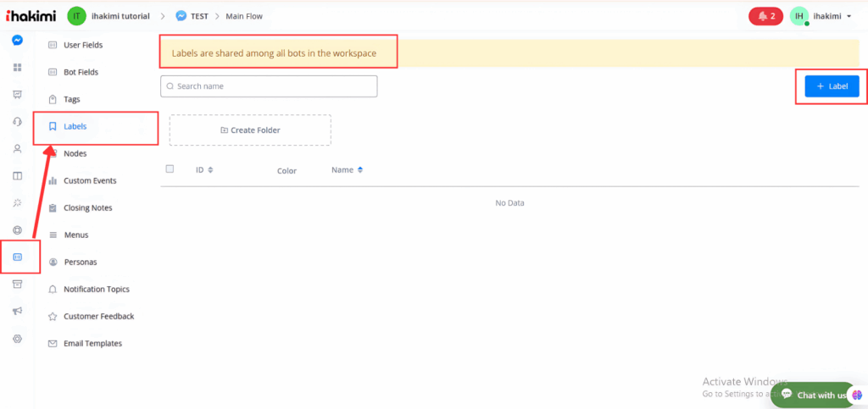Open the dashboard grid icon in sidebar
868x409 pixels.
[x=17, y=67]
